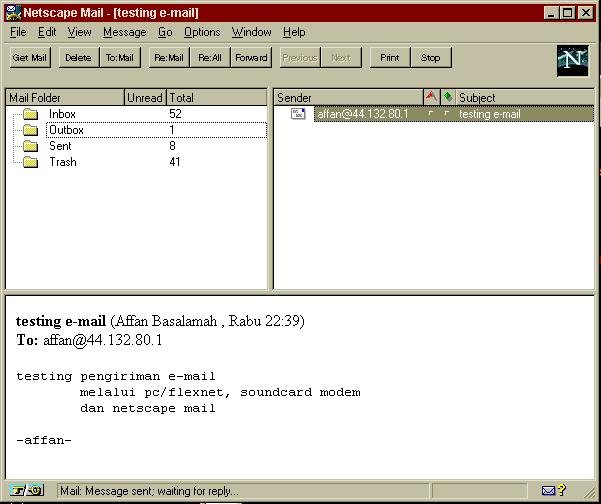This screenshot has width=601, height=504.
Task: Open the Message menu
Action: point(124,32)
